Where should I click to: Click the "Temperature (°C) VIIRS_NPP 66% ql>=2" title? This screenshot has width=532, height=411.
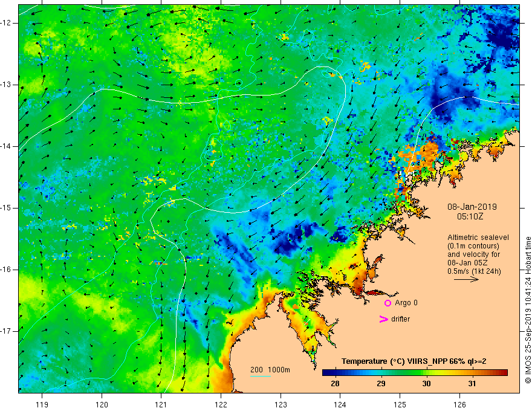(414, 361)
